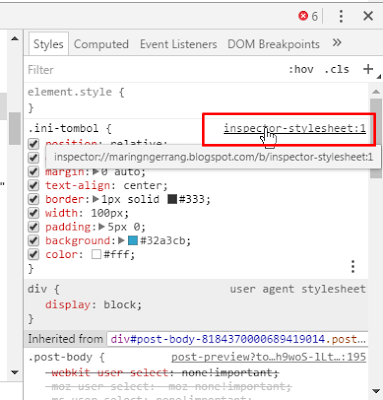
Task: Open the rule's three-dot more options
Action: pos(353,267)
